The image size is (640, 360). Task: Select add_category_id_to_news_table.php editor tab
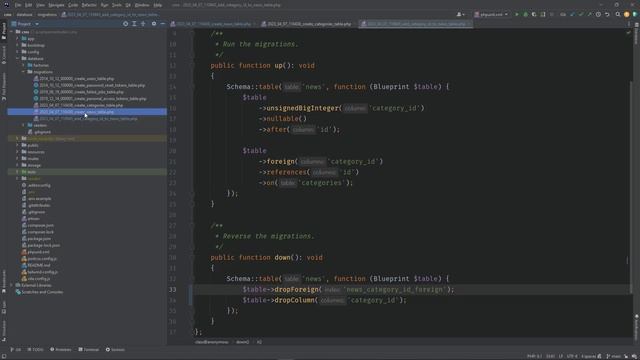(x=415, y=24)
